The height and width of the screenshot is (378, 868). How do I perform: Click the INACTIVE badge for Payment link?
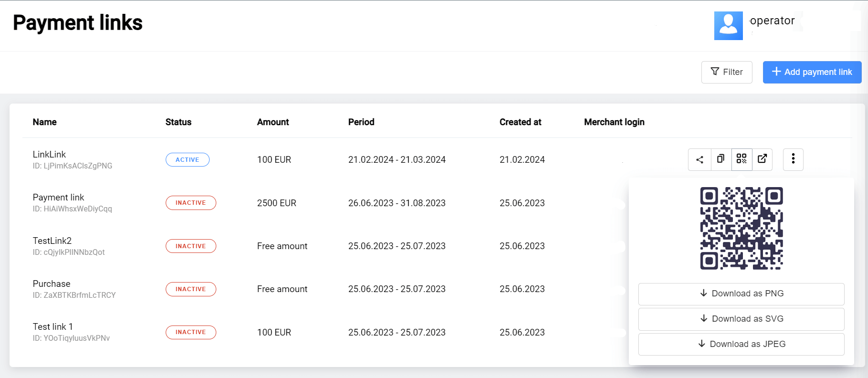191,203
